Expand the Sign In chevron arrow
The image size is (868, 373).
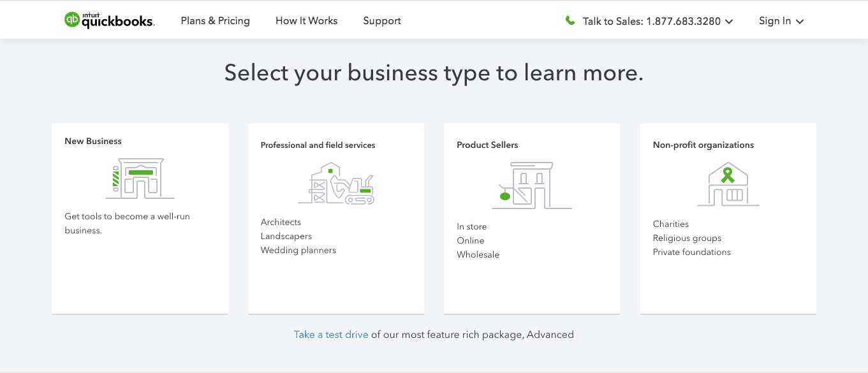800,22
